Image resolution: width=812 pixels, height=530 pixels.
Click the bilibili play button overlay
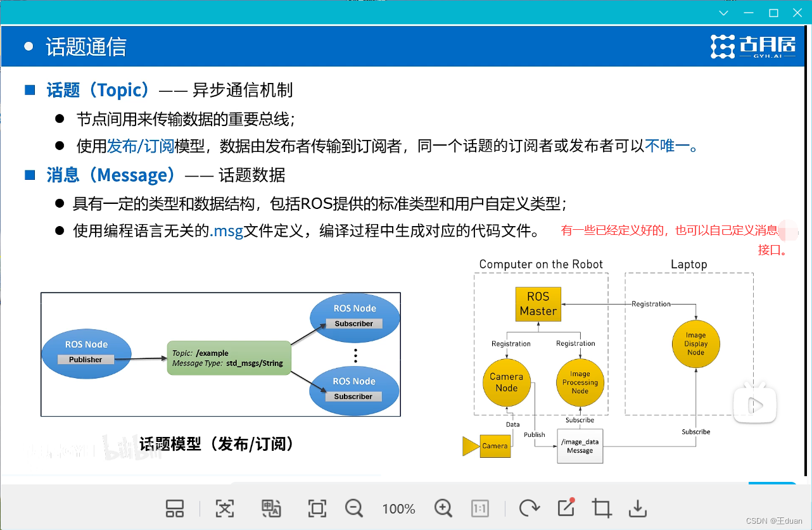755,403
